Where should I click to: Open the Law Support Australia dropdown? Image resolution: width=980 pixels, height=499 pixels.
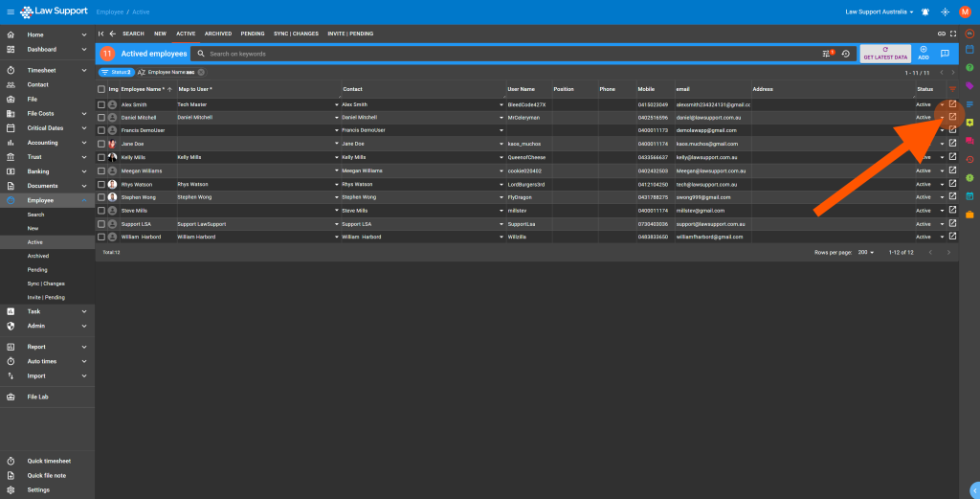click(880, 11)
